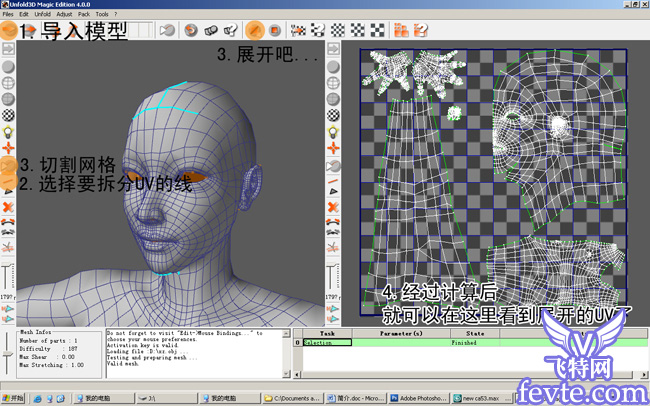The height and width of the screenshot is (406, 650).
Task: Click the stop square toolbar icon
Action: coord(274,30)
